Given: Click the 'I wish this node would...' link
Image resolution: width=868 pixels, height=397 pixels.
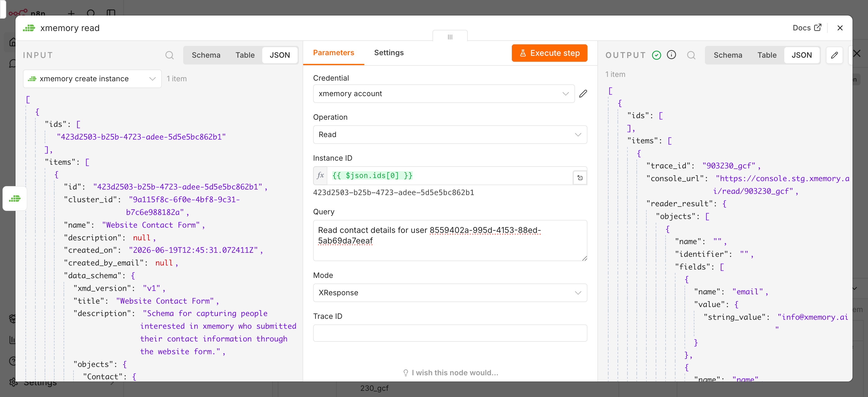Looking at the screenshot, I should (450, 373).
